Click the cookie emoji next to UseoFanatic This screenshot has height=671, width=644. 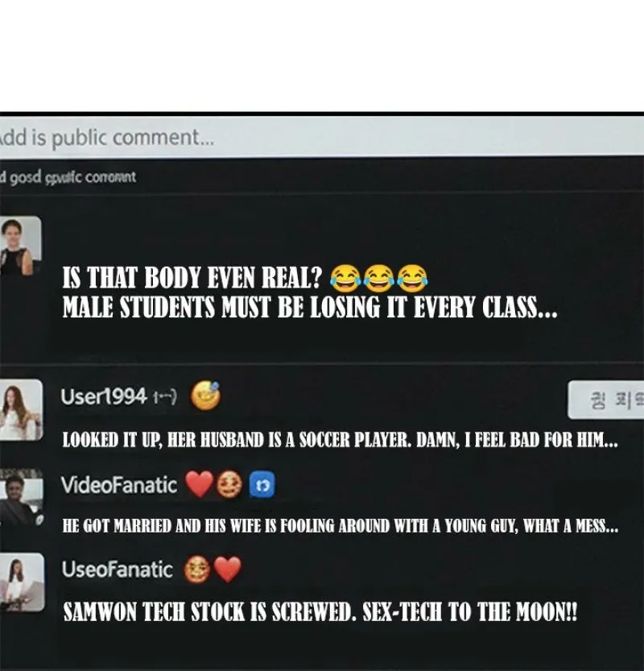[x=196, y=569]
